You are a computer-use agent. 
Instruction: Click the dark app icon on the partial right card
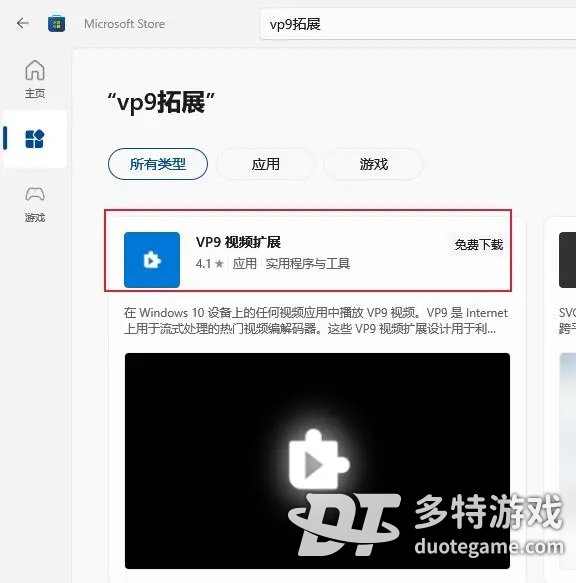click(x=567, y=260)
